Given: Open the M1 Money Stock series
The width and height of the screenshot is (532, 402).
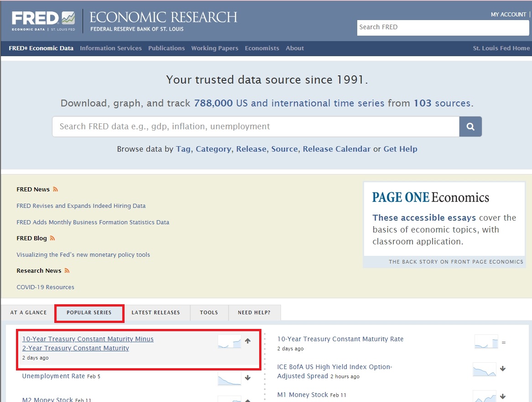Looking at the screenshot, I should (303, 395).
